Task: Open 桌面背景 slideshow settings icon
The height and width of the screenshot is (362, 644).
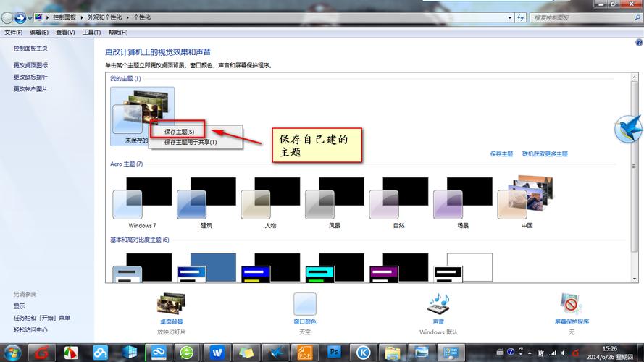Action: click(x=171, y=304)
